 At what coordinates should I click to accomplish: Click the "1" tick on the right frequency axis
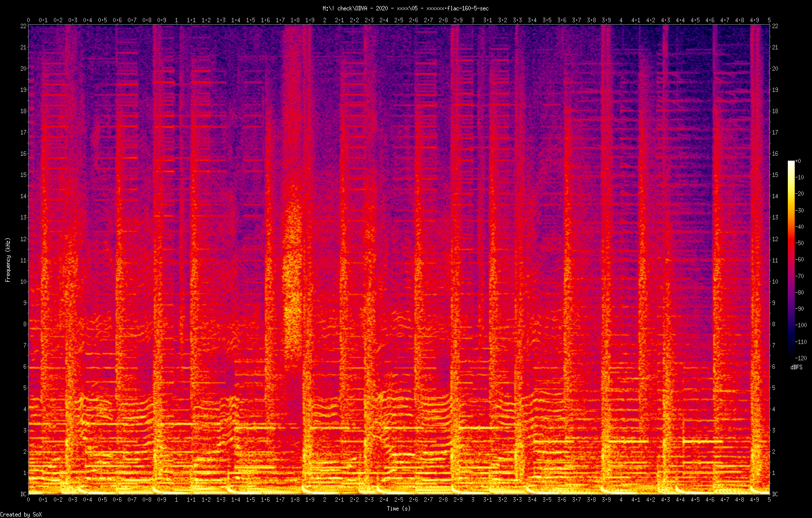(x=773, y=473)
